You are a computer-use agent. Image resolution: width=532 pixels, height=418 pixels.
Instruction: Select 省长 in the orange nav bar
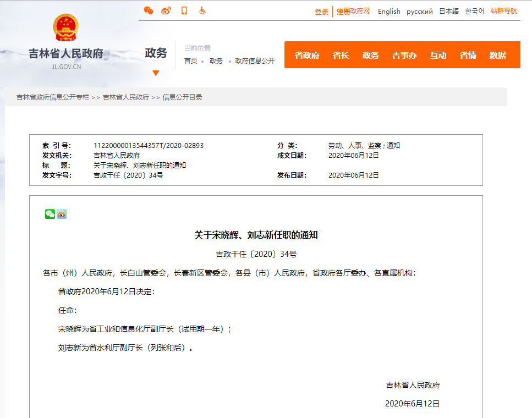tap(341, 55)
